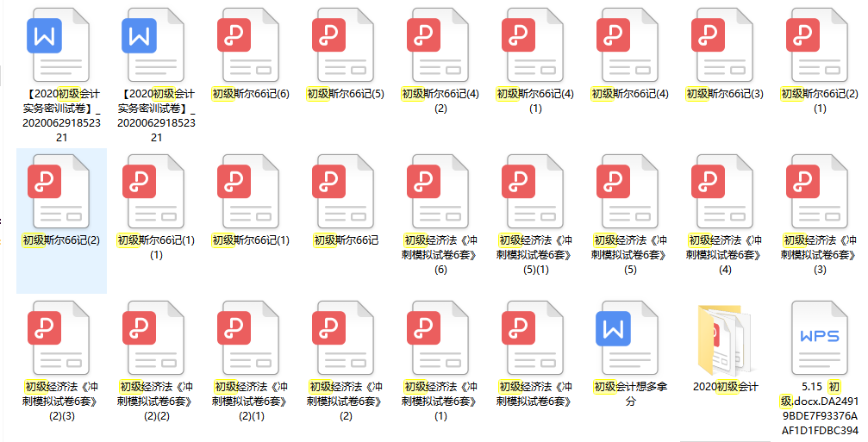Select 初级经济法《冲刺模拟试卷6套》 PDF icon with no suffix
The image size is (868, 442).
pos(532,338)
